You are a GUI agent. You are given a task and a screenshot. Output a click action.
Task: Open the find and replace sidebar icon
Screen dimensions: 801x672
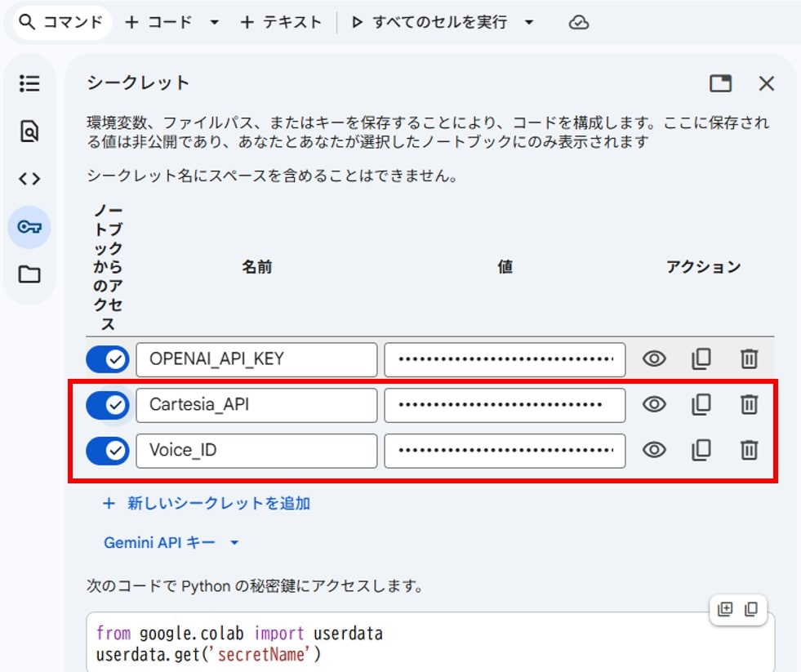29,131
